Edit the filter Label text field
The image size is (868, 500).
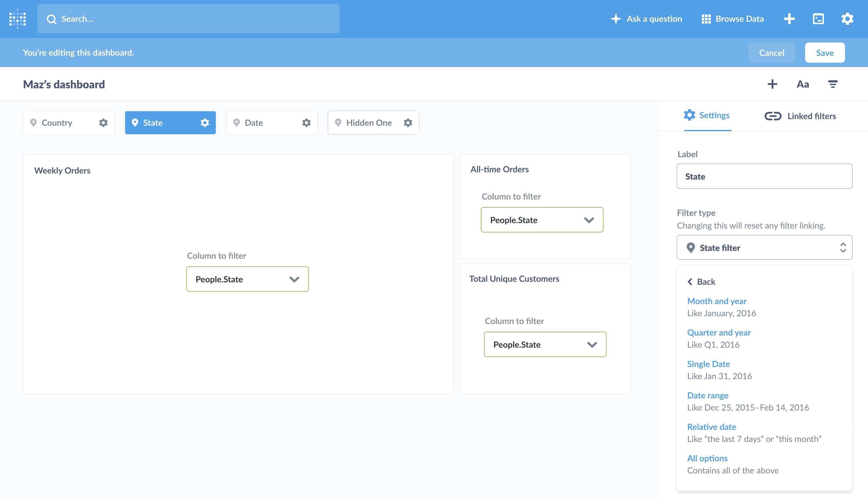point(764,176)
